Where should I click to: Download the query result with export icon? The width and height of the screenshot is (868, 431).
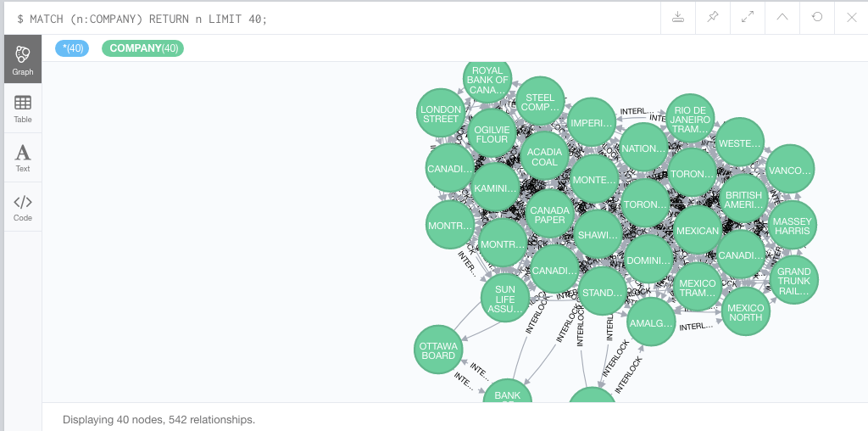[x=678, y=17]
